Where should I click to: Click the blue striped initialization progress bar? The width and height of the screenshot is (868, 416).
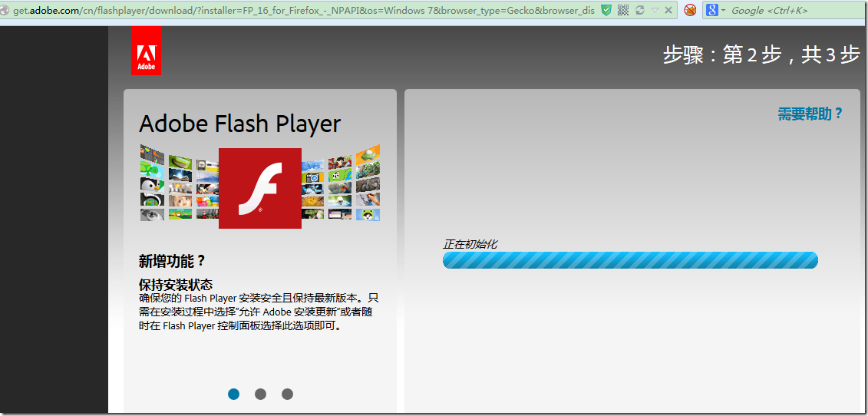pyautogui.click(x=630, y=260)
